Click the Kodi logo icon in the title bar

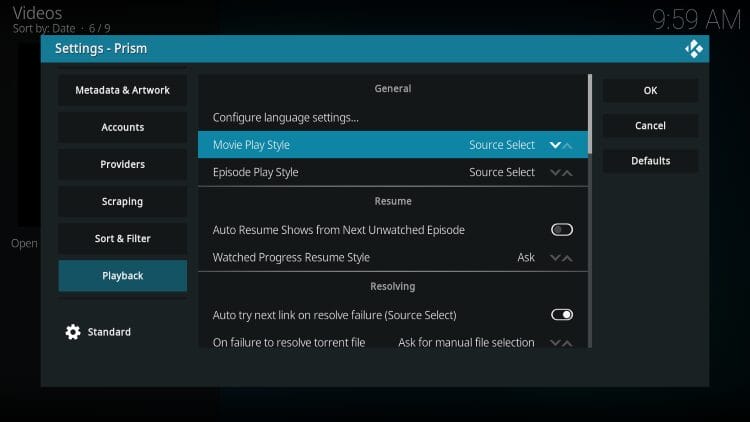[694, 49]
